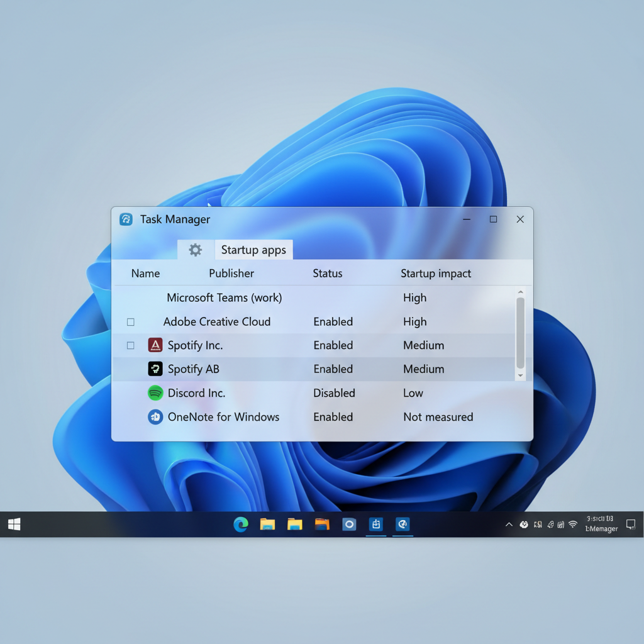The height and width of the screenshot is (644, 644).
Task: Sort by the Publisher column header
Action: [x=231, y=274]
